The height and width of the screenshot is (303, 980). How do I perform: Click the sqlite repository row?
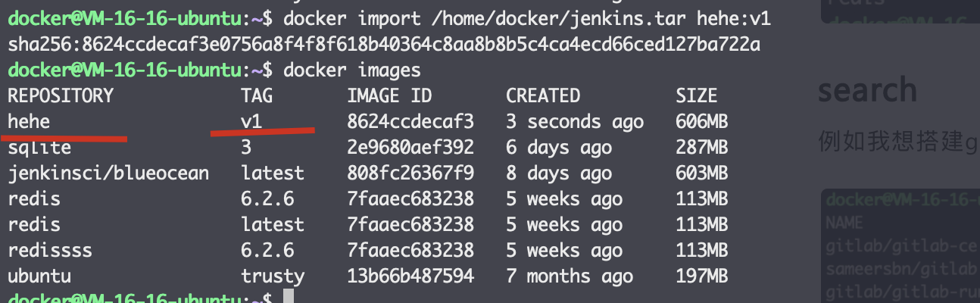coord(367,147)
